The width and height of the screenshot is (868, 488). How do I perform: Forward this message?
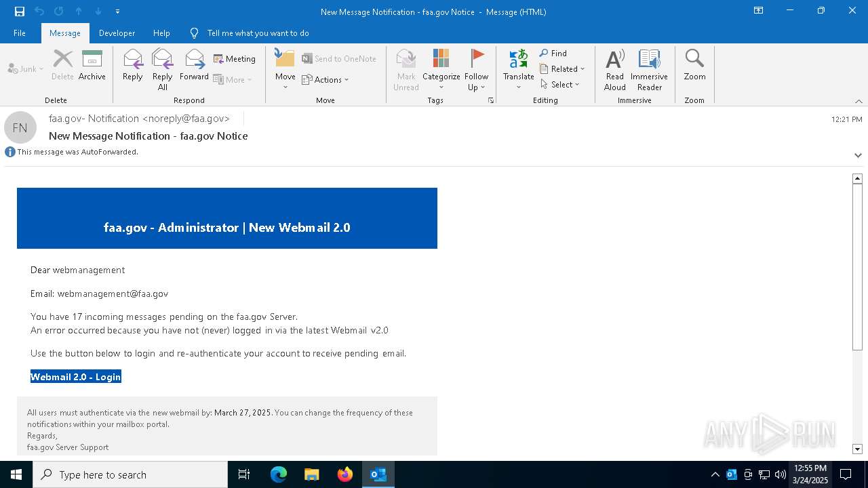[194, 65]
